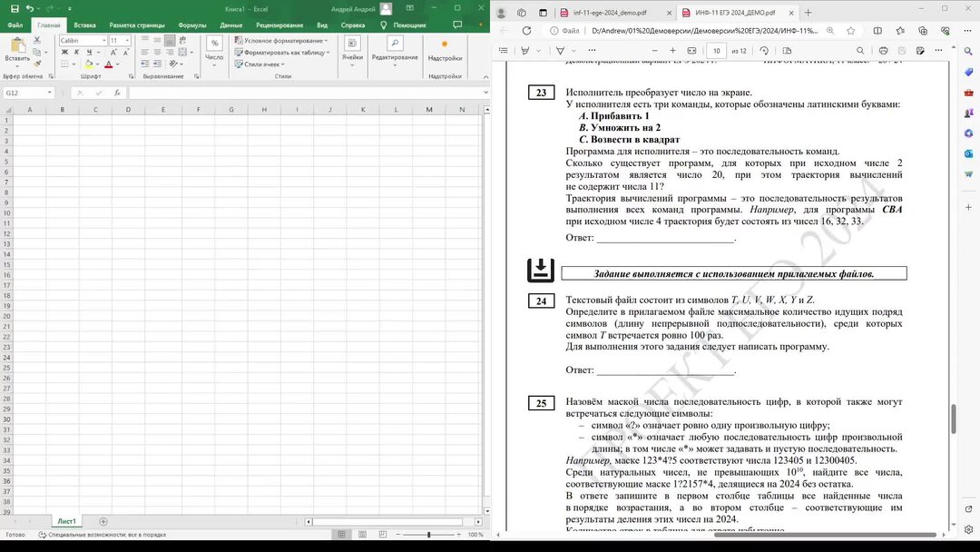Switch to the Данные ribbon tab
This screenshot has height=552, width=980.
pos(230,25)
